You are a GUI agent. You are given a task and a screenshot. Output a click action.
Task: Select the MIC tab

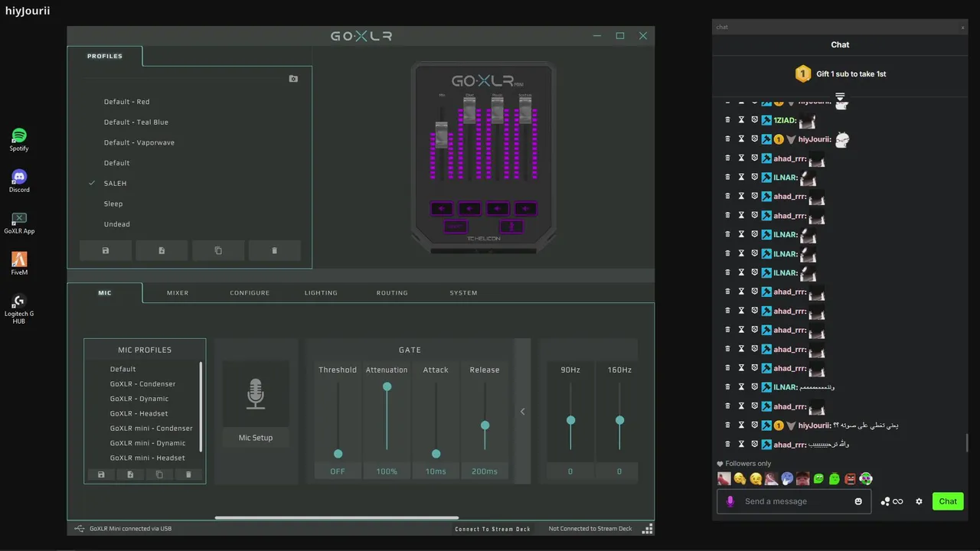pyautogui.click(x=105, y=293)
